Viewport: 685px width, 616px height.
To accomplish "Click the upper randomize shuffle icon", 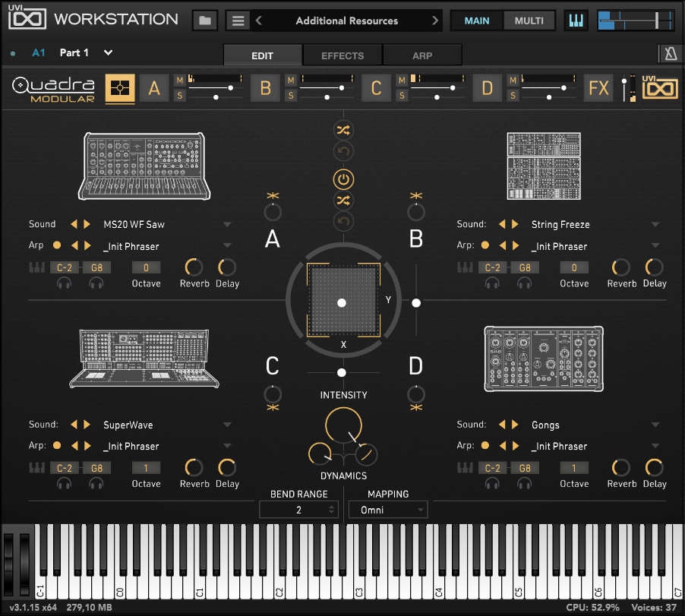I will tap(343, 130).
